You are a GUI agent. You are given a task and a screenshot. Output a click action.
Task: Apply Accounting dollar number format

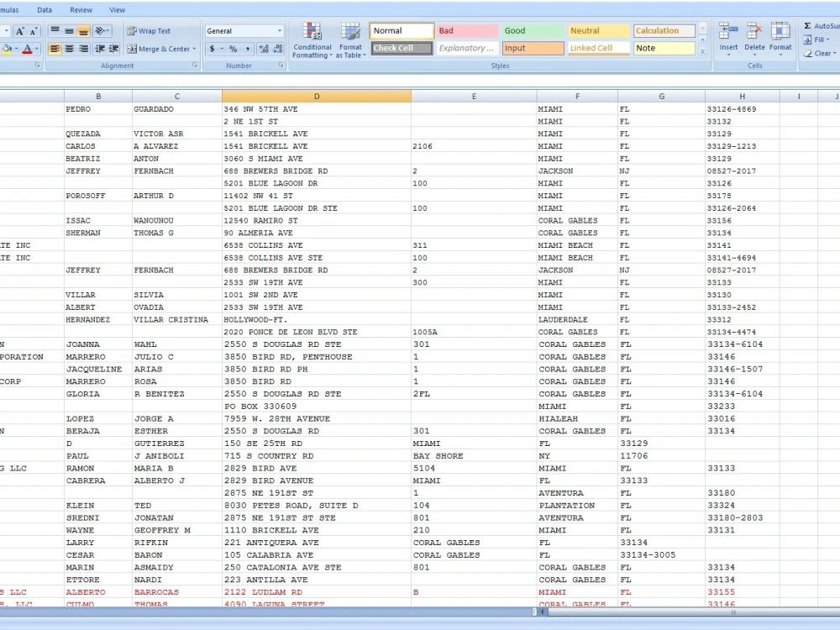[x=213, y=49]
